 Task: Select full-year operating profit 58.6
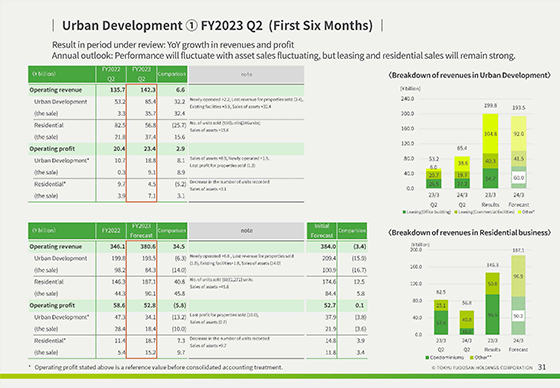pyautogui.click(x=119, y=305)
